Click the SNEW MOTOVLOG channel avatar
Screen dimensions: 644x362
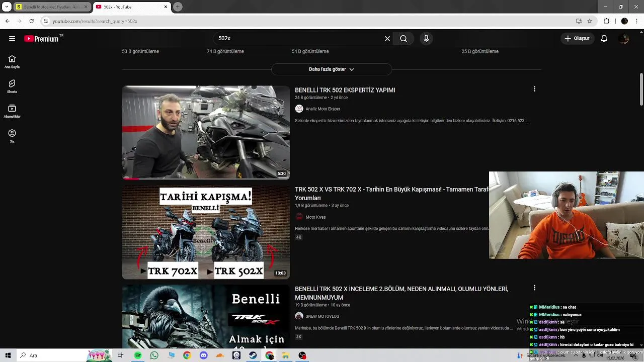click(299, 316)
